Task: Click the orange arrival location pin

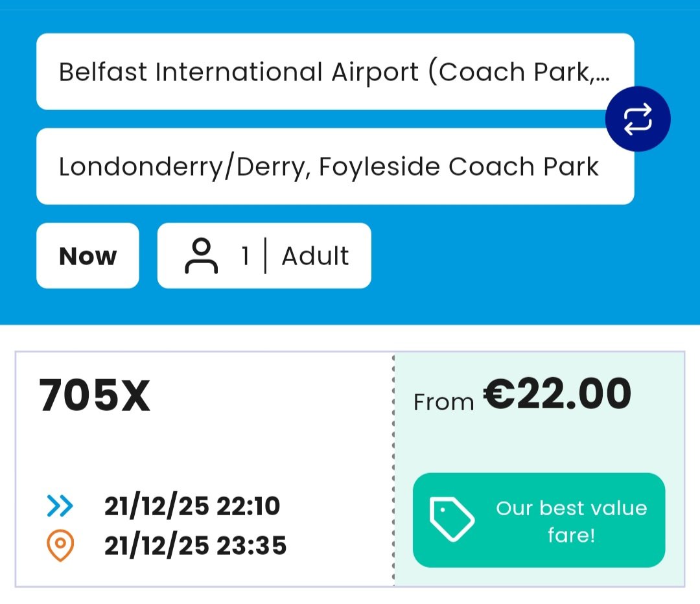Action: click(60, 546)
